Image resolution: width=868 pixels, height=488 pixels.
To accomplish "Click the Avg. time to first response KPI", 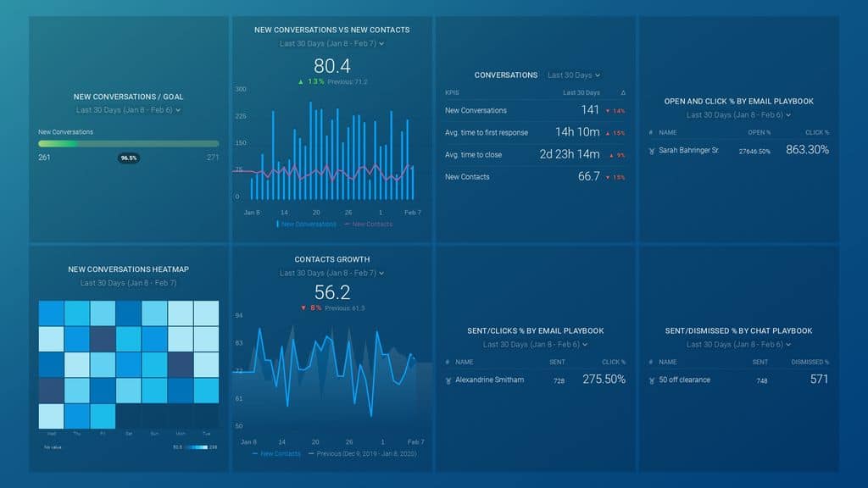I will (487, 133).
